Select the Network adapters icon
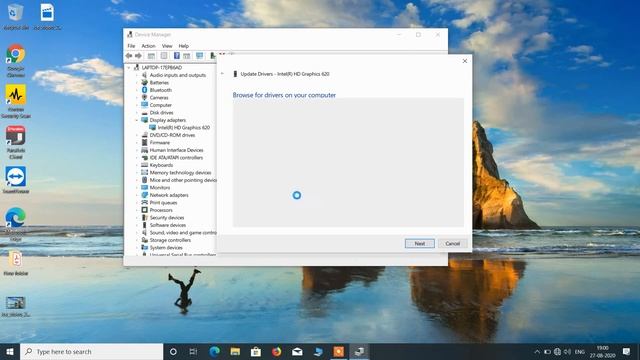 click(x=144, y=195)
